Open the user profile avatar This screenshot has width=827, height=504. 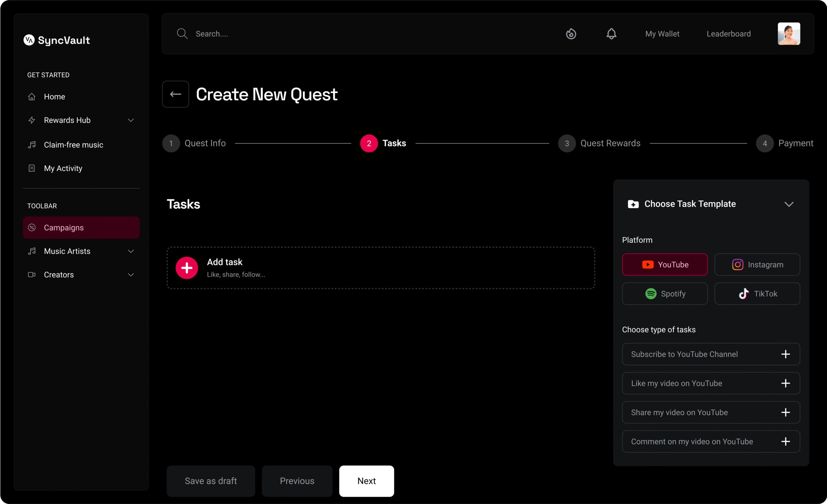[789, 34]
